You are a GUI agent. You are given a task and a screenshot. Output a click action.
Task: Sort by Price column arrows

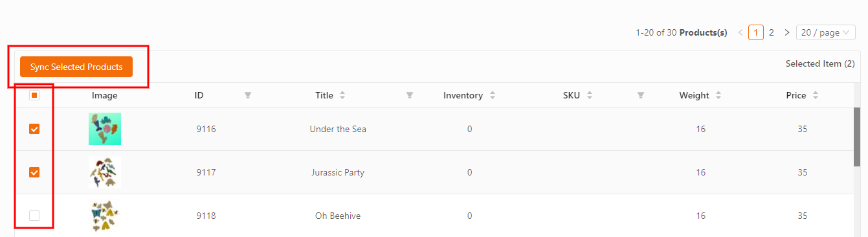(816, 95)
